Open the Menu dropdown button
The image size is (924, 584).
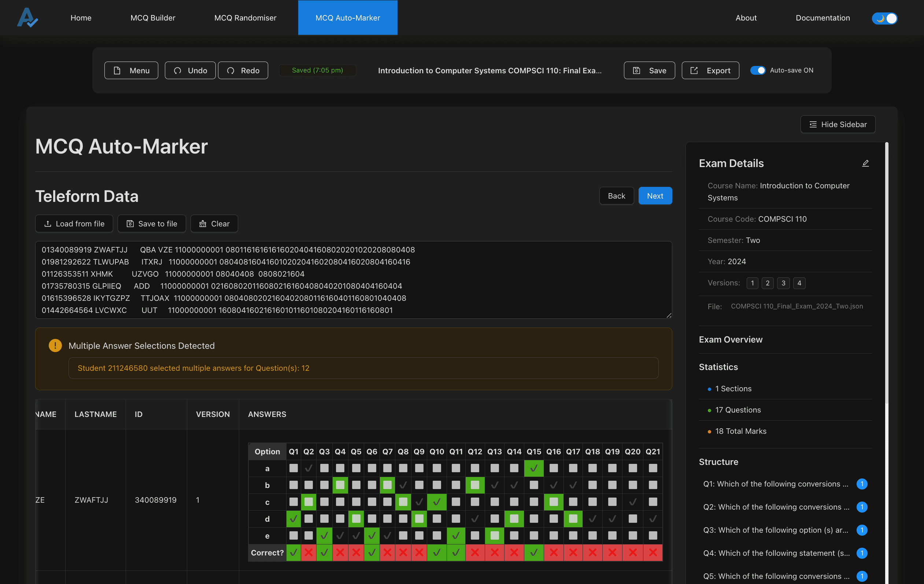click(x=131, y=71)
